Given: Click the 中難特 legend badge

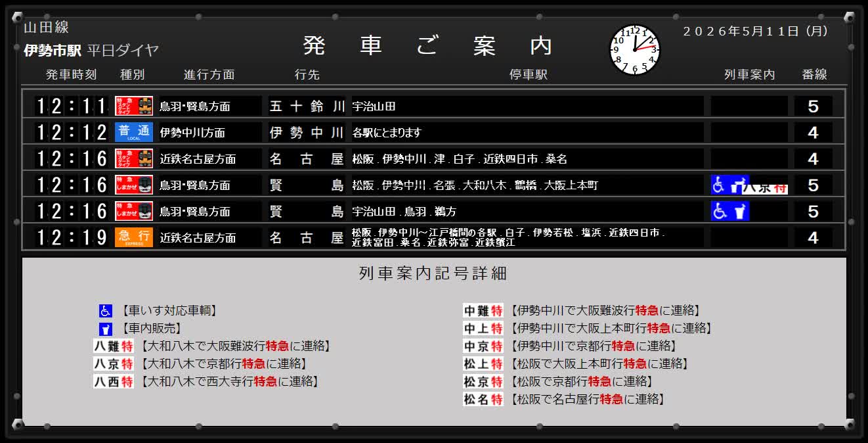Looking at the screenshot, I should (483, 311).
